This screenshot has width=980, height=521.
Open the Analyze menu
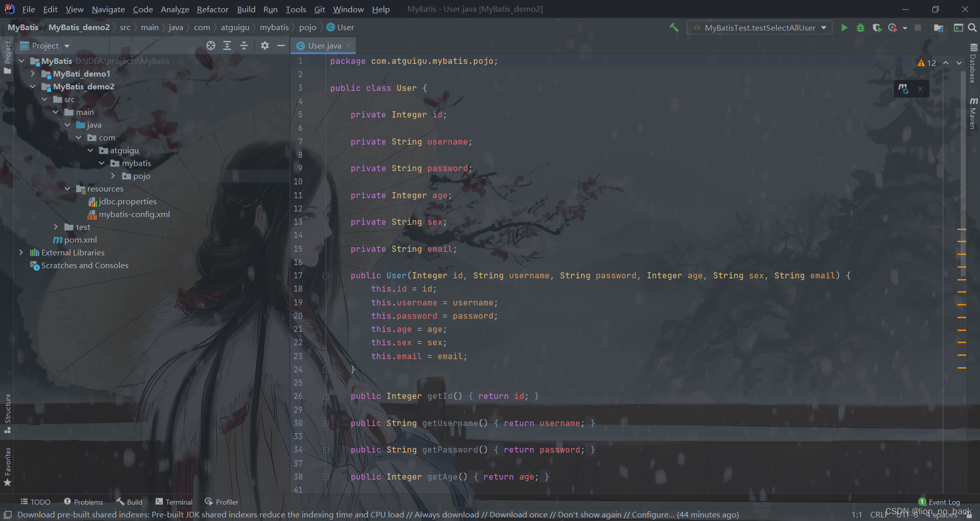point(175,9)
